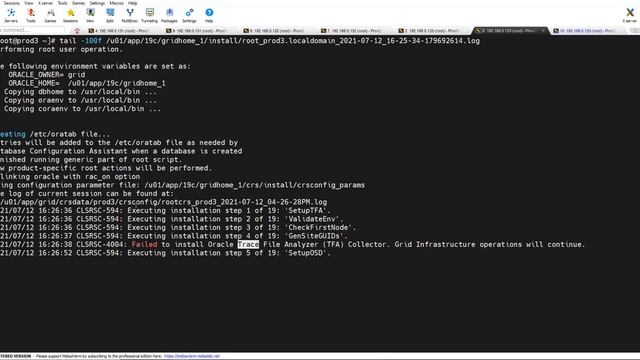This screenshot has height=360, width=640.
Task: Click 'ORACLE_OWNER= grid' line
Action: (x=47, y=75)
